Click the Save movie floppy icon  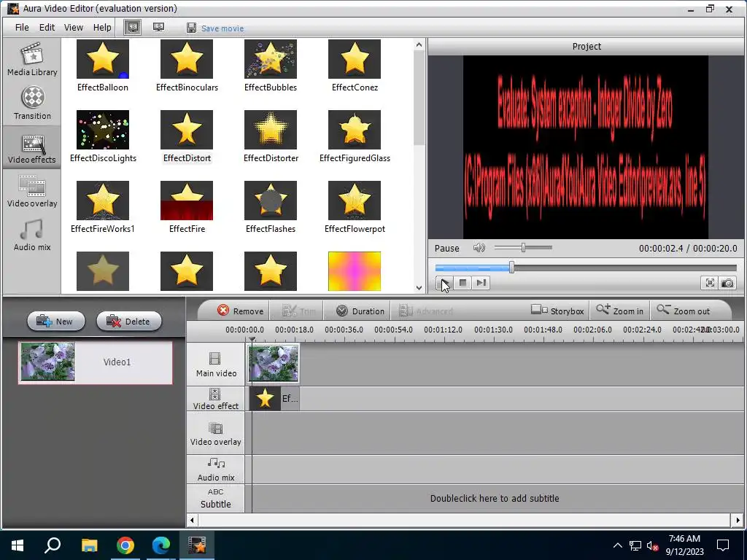[x=191, y=28]
